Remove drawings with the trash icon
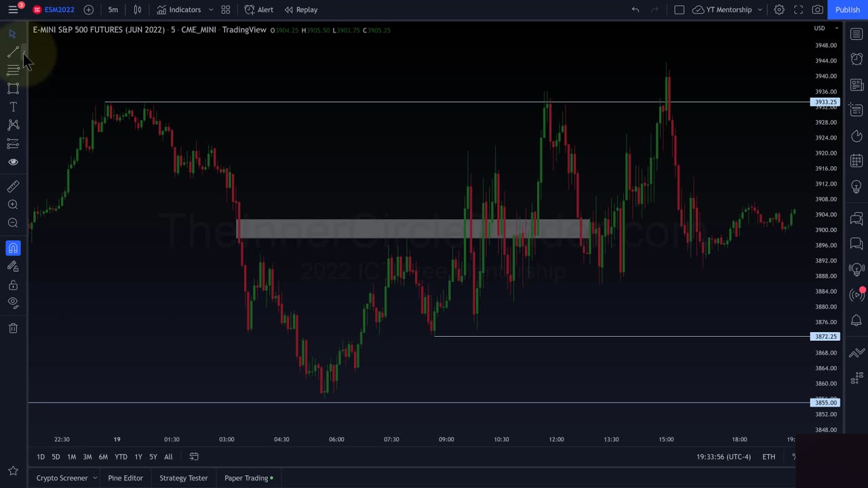Screen dimensions: 868x488 pyautogui.click(x=12, y=328)
